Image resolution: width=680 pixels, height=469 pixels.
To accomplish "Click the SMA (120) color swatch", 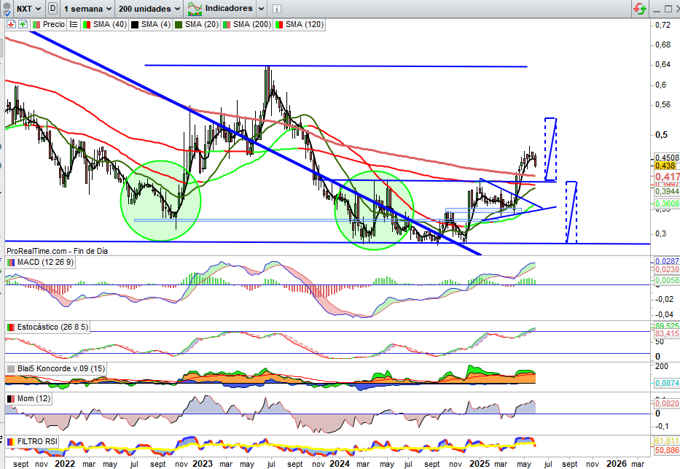I will click(279, 25).
